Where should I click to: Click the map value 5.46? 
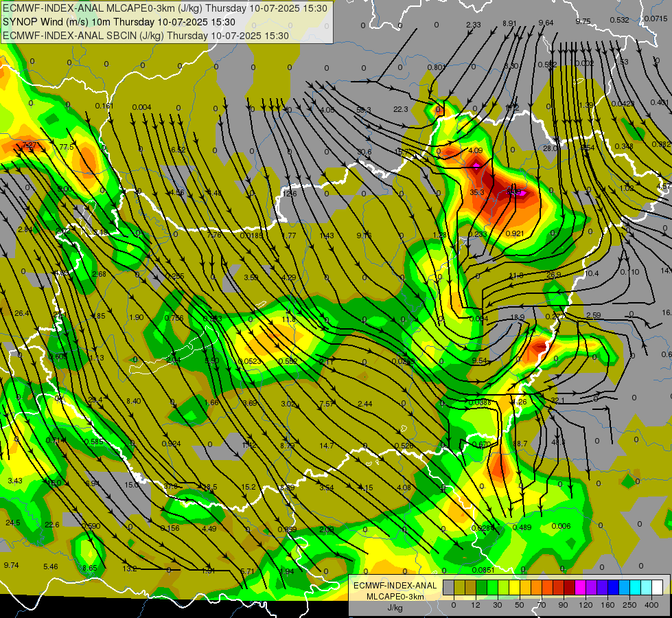[x=51, y=566]
